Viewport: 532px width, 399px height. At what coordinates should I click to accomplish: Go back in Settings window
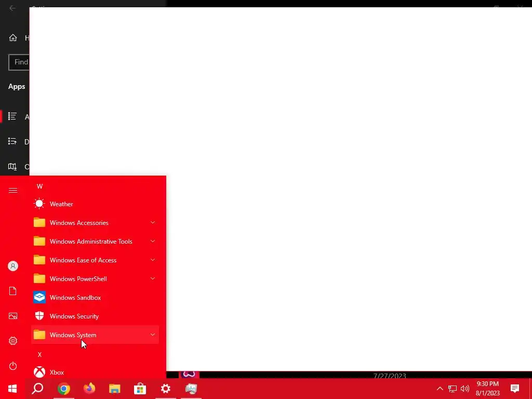[12, 8]
